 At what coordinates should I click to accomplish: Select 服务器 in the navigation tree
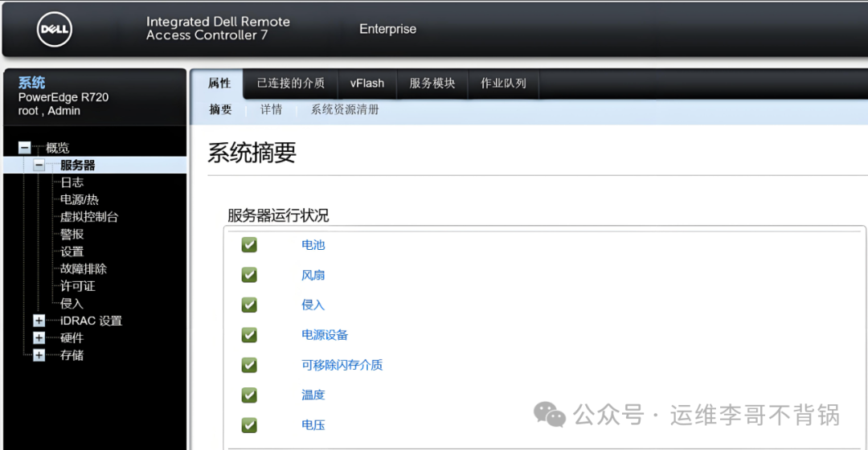coord(77,165)
